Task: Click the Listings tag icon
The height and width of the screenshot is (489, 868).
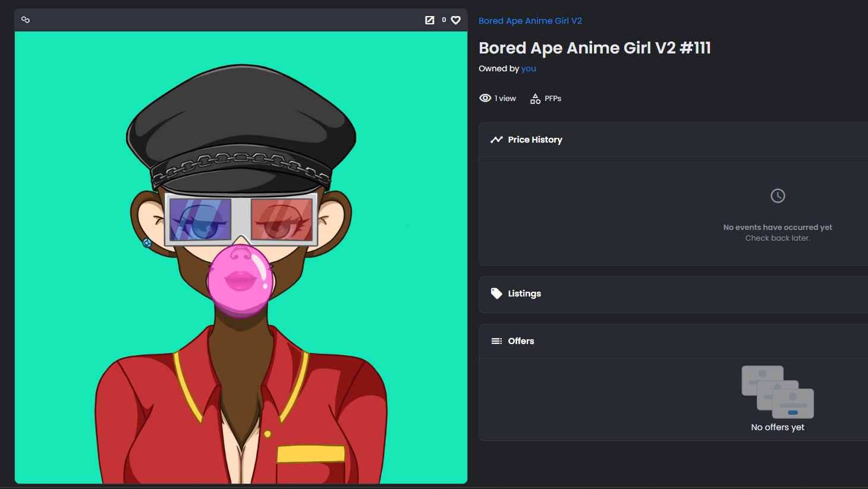Action: (x=496, y=294)
